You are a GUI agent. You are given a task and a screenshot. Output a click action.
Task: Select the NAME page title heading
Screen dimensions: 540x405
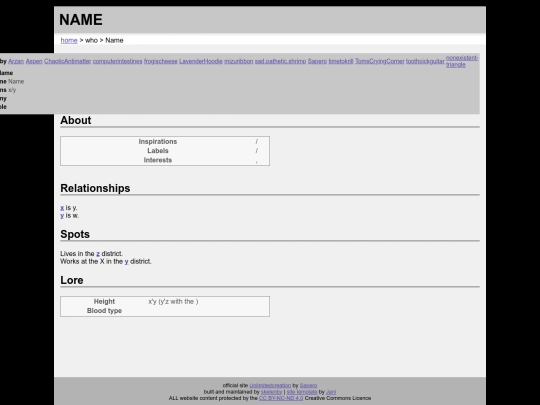click(81, 20)
